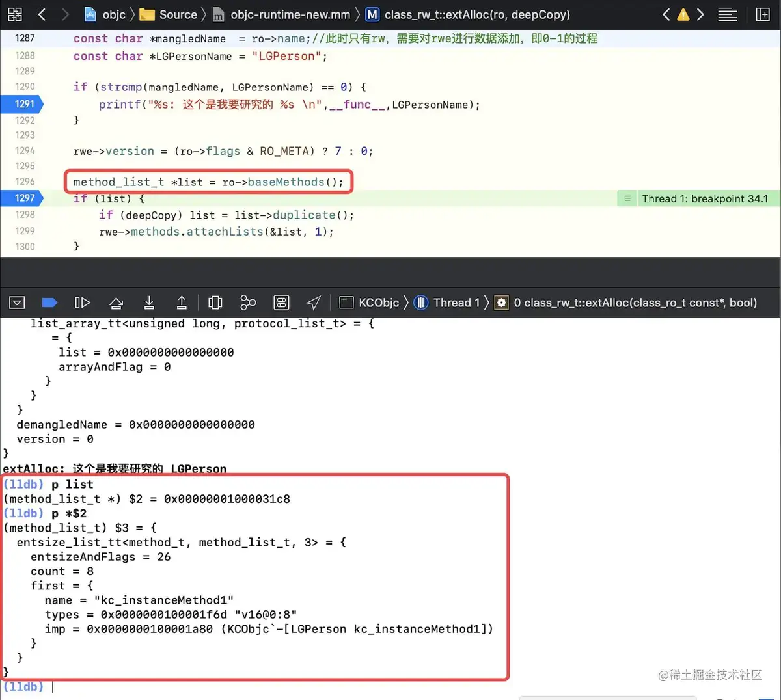The image size is (781, 700).
Task: Deactivate breakpoints toggle
Action: click(49, 303)
